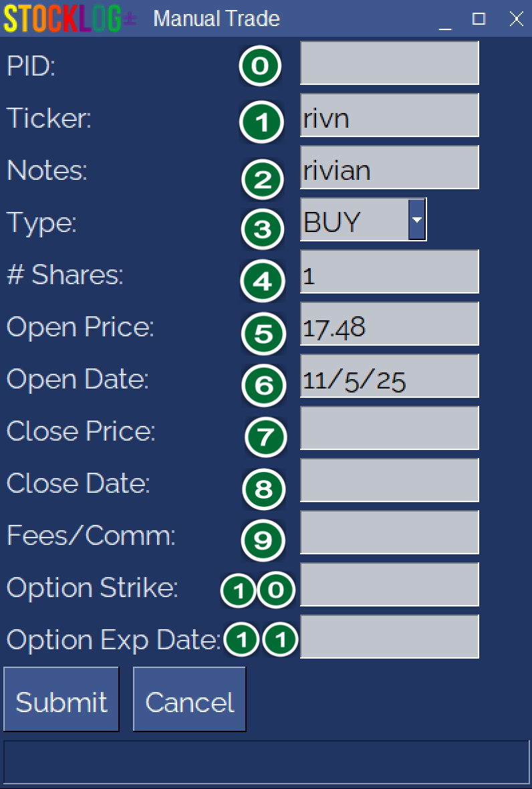532x789 pixels.
Task: Click the green number 0 badge
Action: pyautogui.click(x=260, y=66)
